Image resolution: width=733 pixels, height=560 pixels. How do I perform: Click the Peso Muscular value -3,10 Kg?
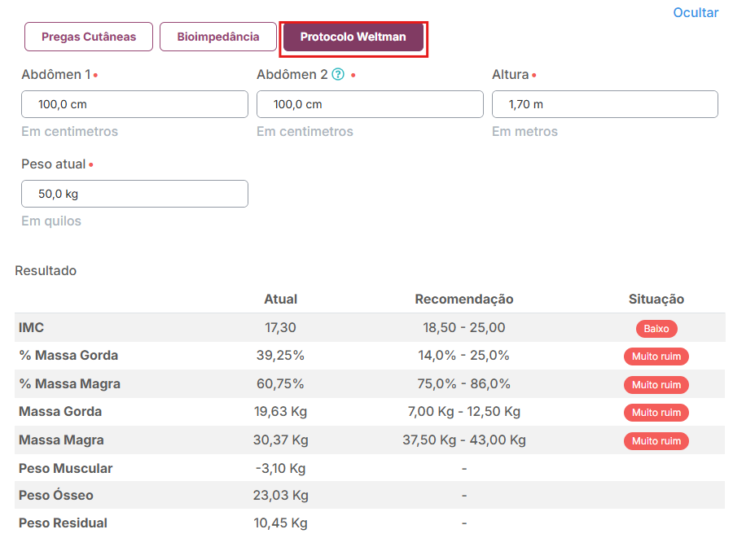point(280,469)
